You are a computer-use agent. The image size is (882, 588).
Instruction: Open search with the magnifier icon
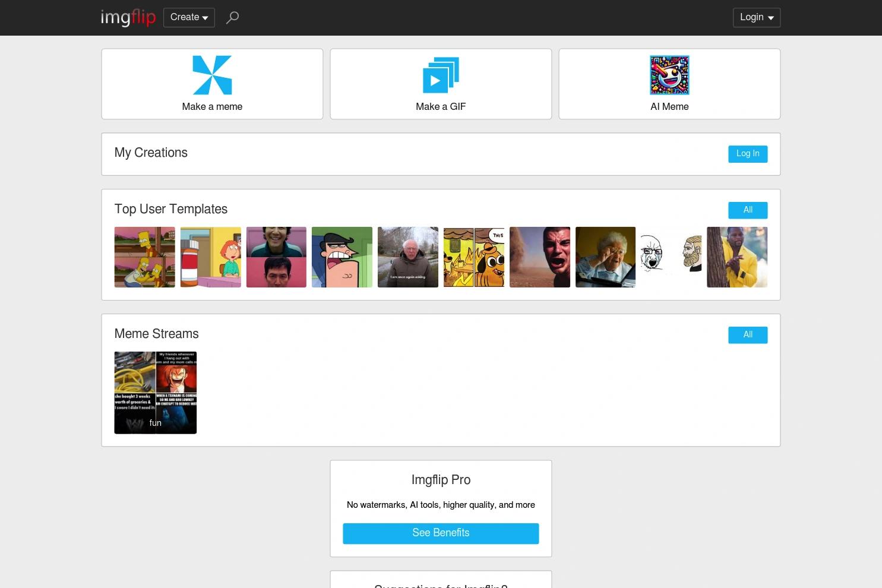click(232, 18)
